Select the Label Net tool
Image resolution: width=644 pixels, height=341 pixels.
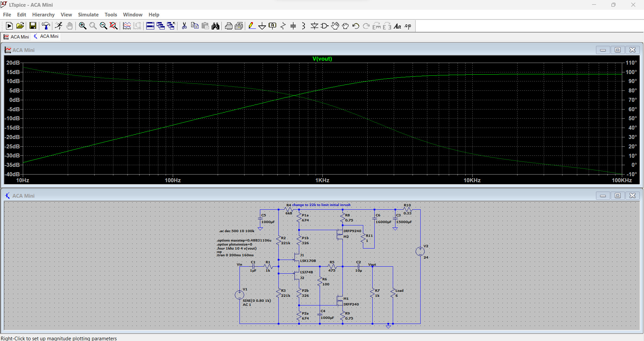273,26
